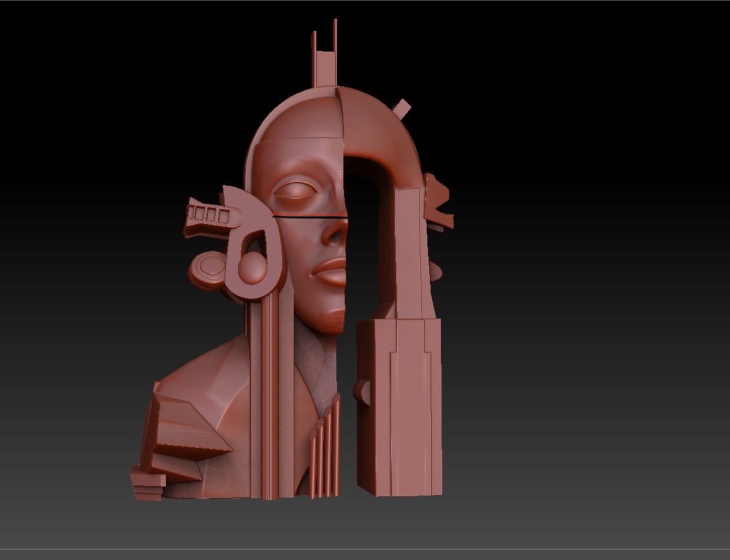Click the small cylinder knob on right pillar
Screen dimensions: 730x560
pos(361,388)
